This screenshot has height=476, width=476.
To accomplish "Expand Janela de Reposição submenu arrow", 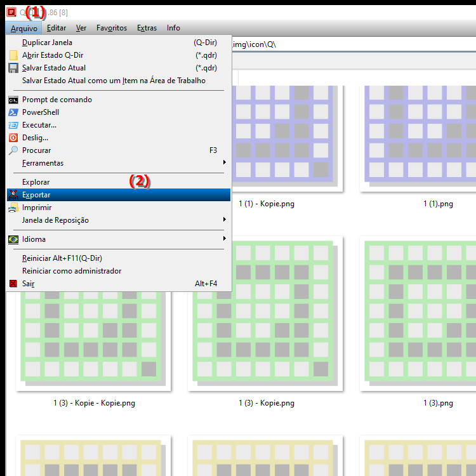I will click(x=224, y=220).
